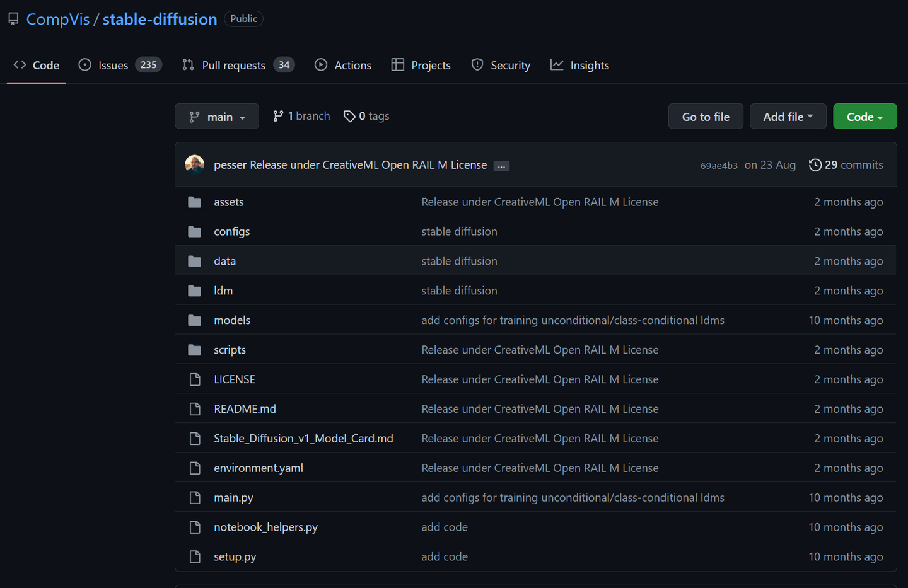
Task: Click the folder icon for configs
Action: coord(195,232)
